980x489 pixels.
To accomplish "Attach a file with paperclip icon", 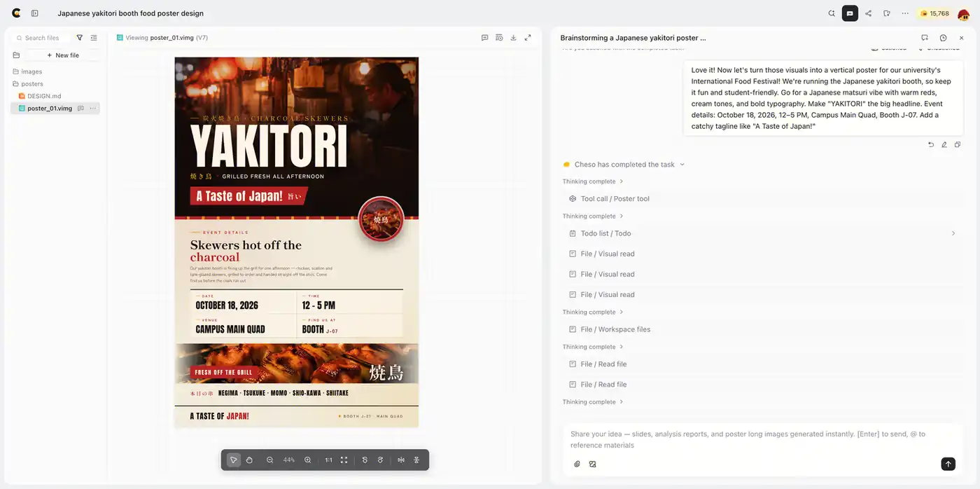I will 577,464.
